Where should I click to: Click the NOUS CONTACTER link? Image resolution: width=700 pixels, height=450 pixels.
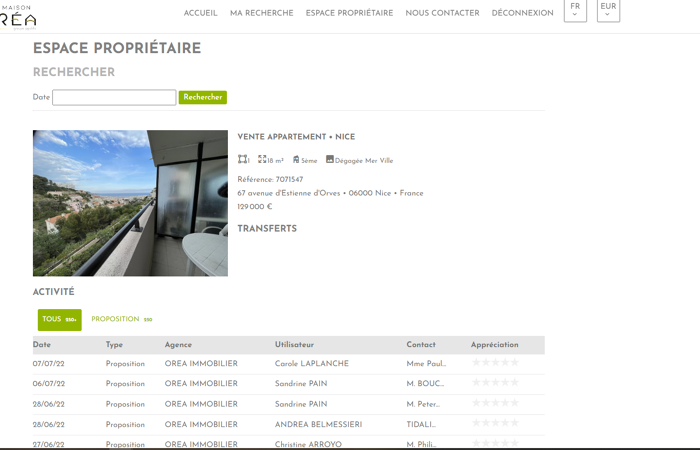point(442,13)
